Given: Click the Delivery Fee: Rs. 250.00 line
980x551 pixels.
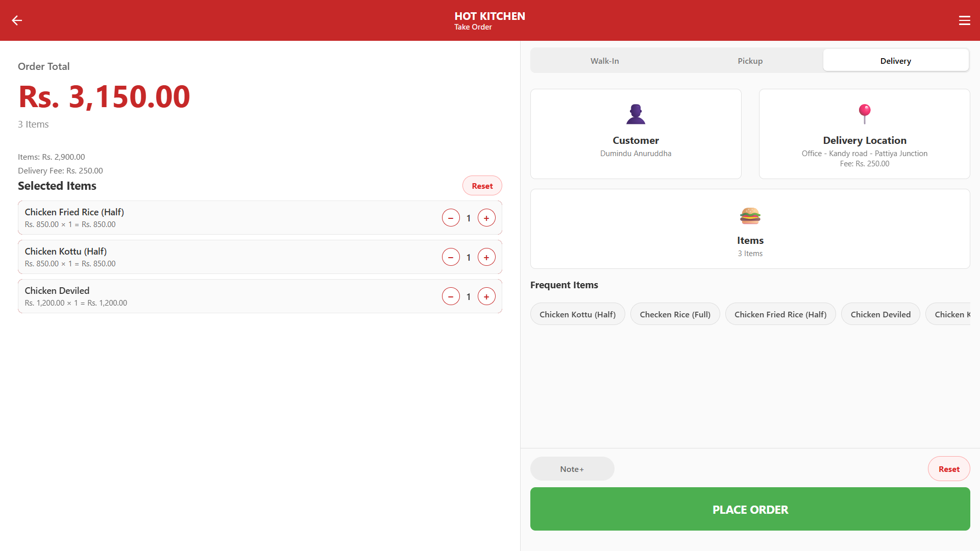Looking at the screenshot, I should point(60,171).
